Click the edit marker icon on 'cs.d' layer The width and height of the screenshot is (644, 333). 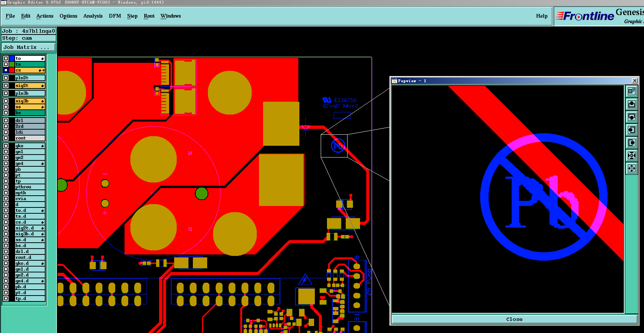pos(43,222)
